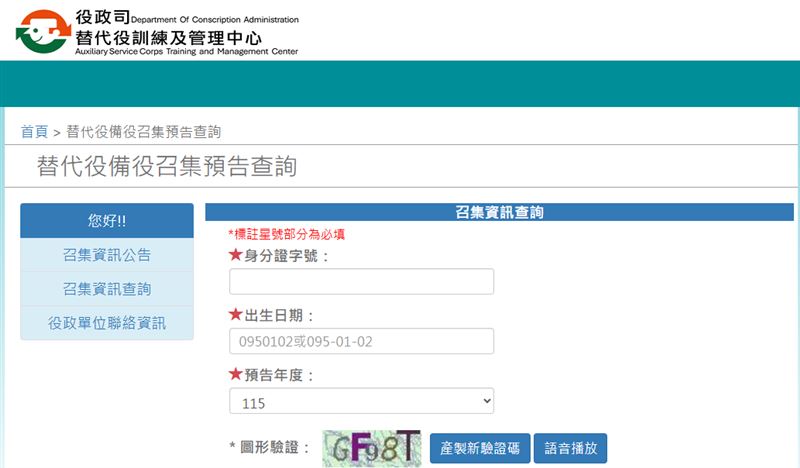Click the 出生日期 field label
The image size is (800, 468).
(x=271, y=315)
